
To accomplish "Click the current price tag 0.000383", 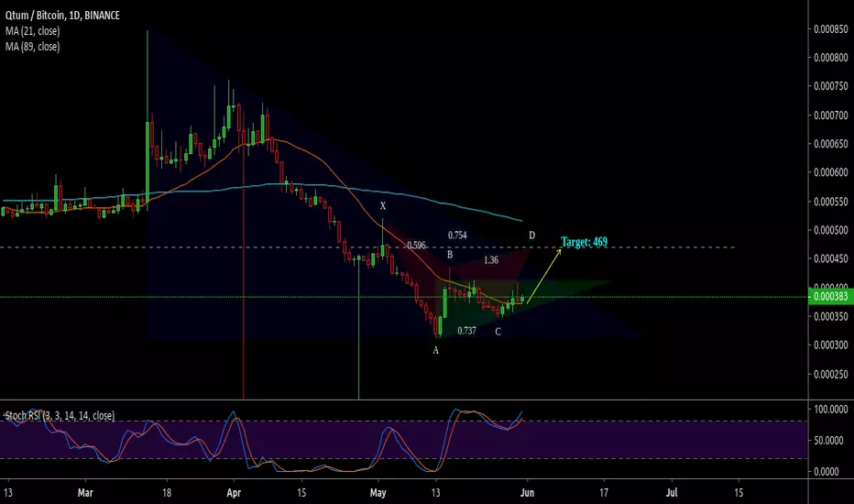I will [x=831, y=296].
